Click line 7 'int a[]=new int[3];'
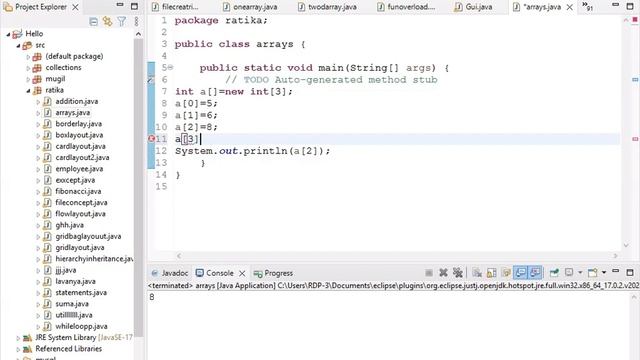Viewport: 640px width, 360px height. point(234,92)
